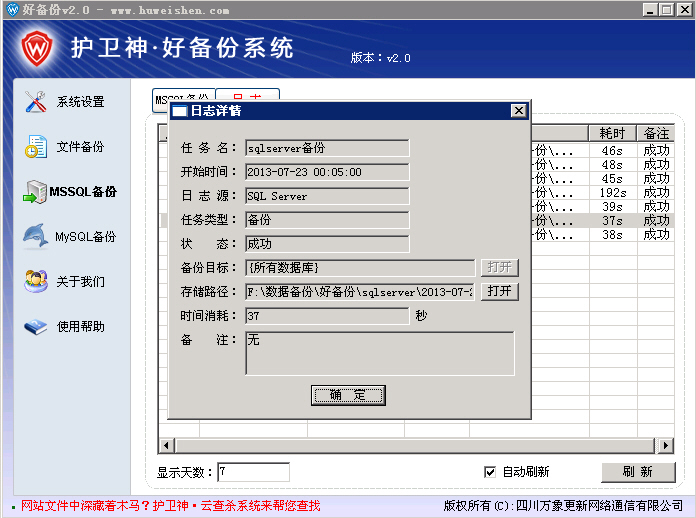Open 文件备份 document icon in sidebar

pyautogui.click(x=36, y=146)
